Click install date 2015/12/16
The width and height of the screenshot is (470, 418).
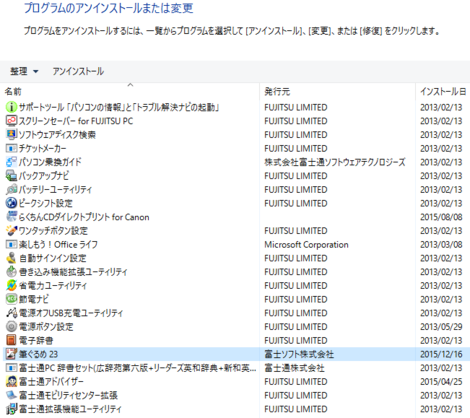441,354
